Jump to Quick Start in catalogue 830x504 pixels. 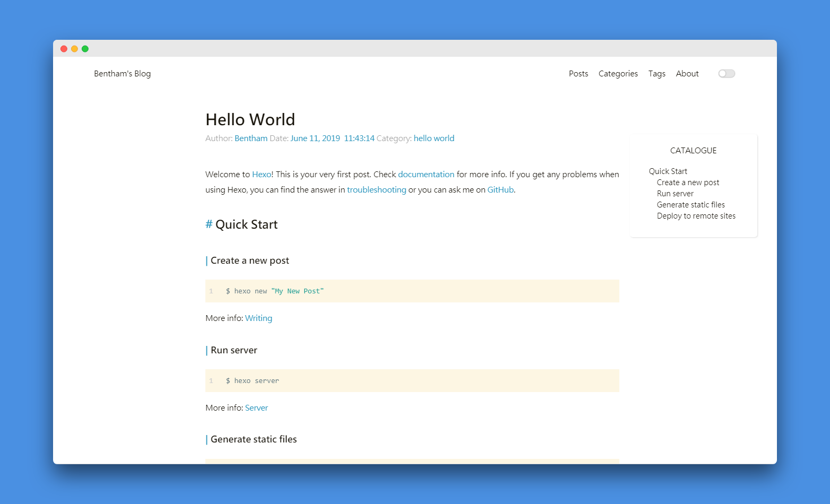click(668, 171)
